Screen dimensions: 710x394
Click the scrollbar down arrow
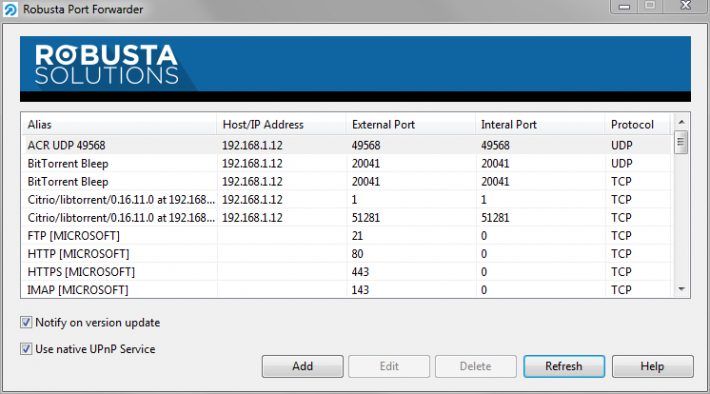tap(681, 289)
